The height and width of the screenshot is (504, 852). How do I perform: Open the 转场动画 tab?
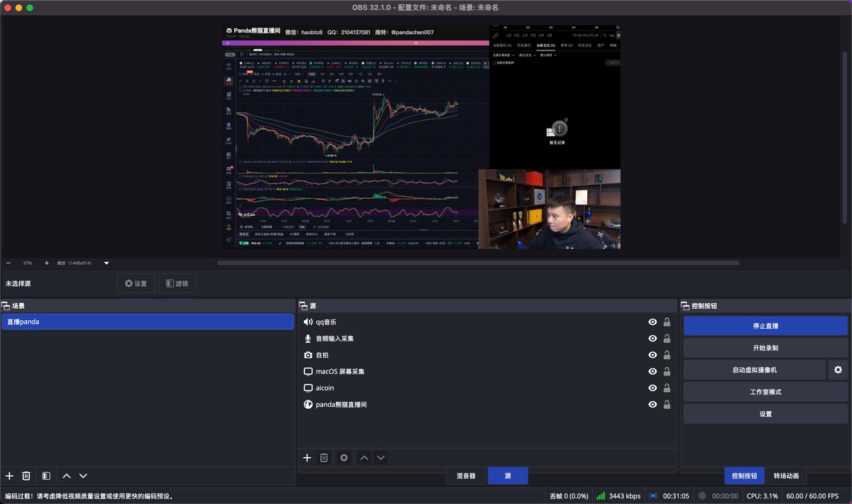[786, 476]
